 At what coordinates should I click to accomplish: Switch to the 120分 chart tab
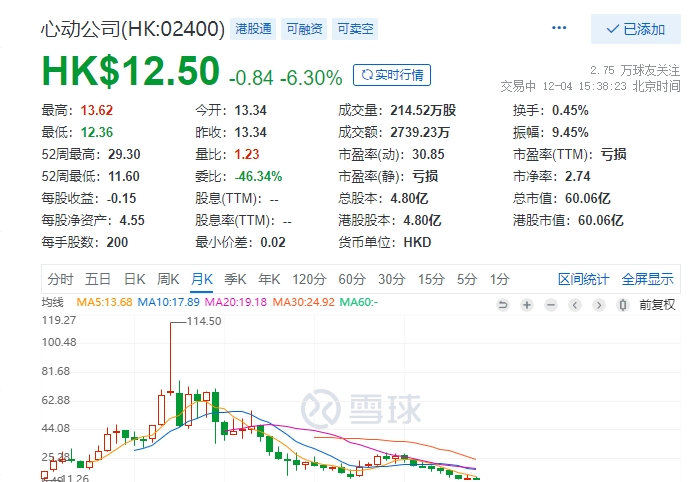pyautogui.click(x=309, y=279)
